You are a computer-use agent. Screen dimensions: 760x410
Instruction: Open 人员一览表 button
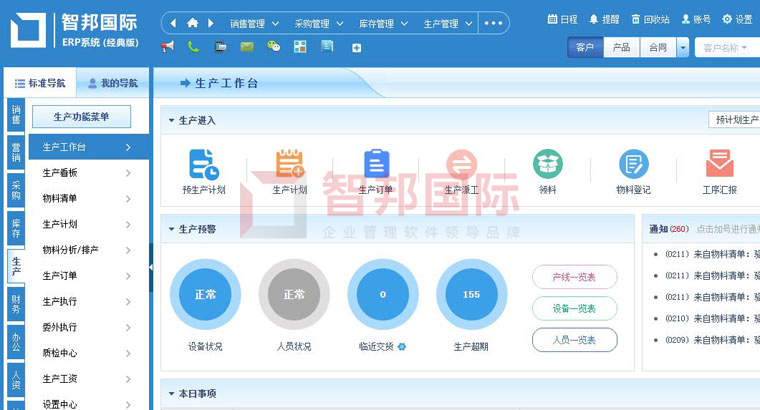point(574,340)
